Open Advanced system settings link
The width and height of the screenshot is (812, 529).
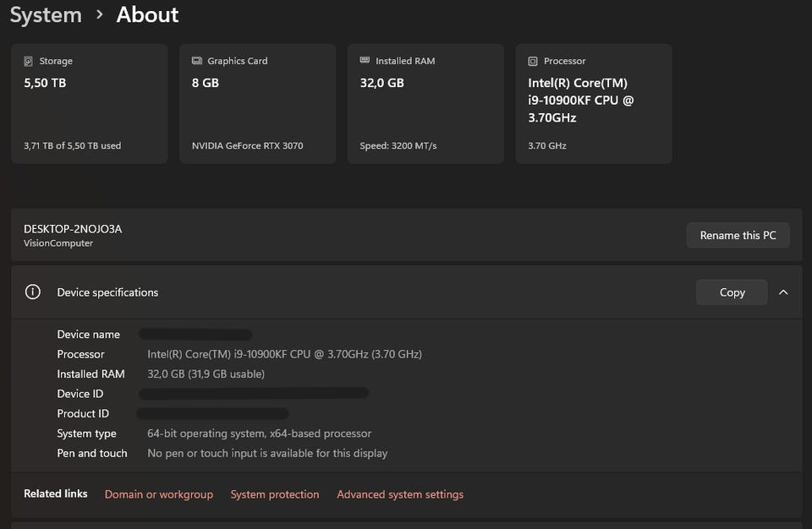point(400,494)
